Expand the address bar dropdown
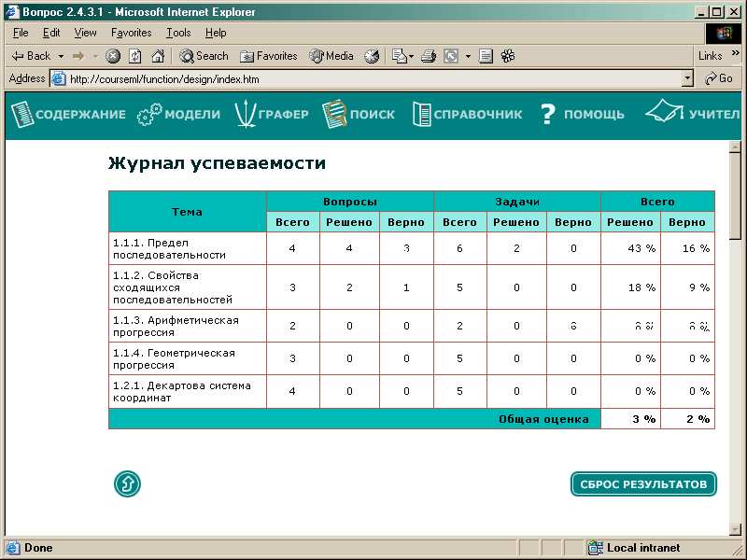 pos(688,79)
